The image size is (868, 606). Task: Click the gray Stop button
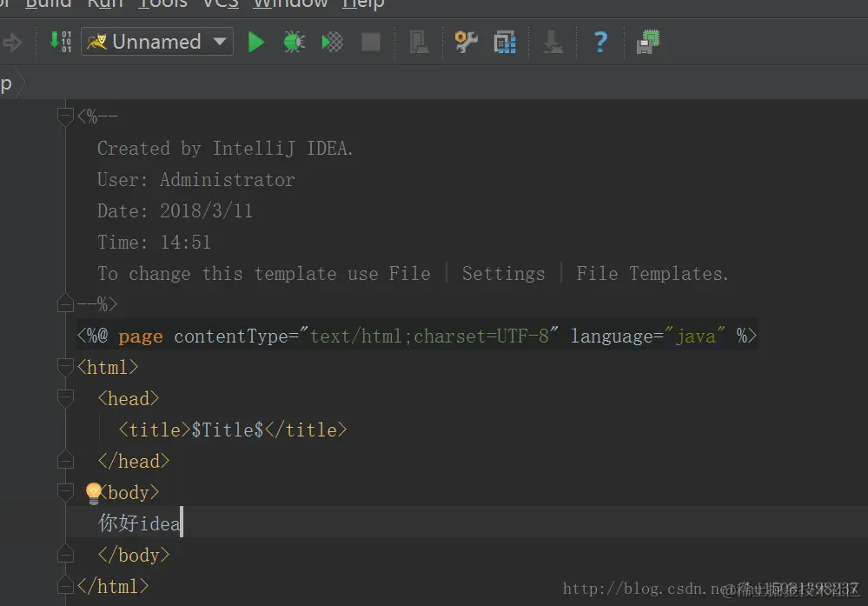[x=370, y=42]
